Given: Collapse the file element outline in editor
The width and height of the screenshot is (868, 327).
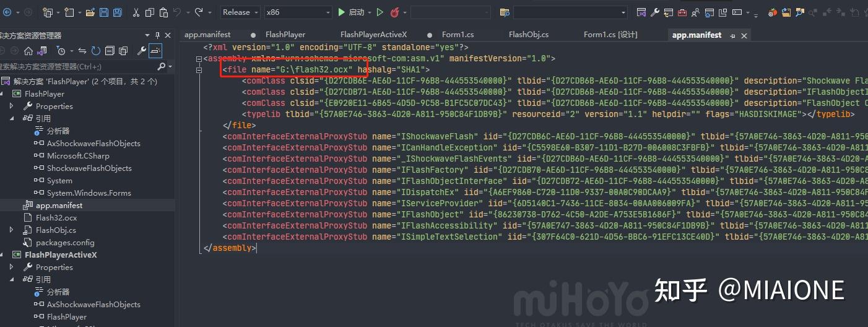Looking at the screenshot, I should coord(199,70).
